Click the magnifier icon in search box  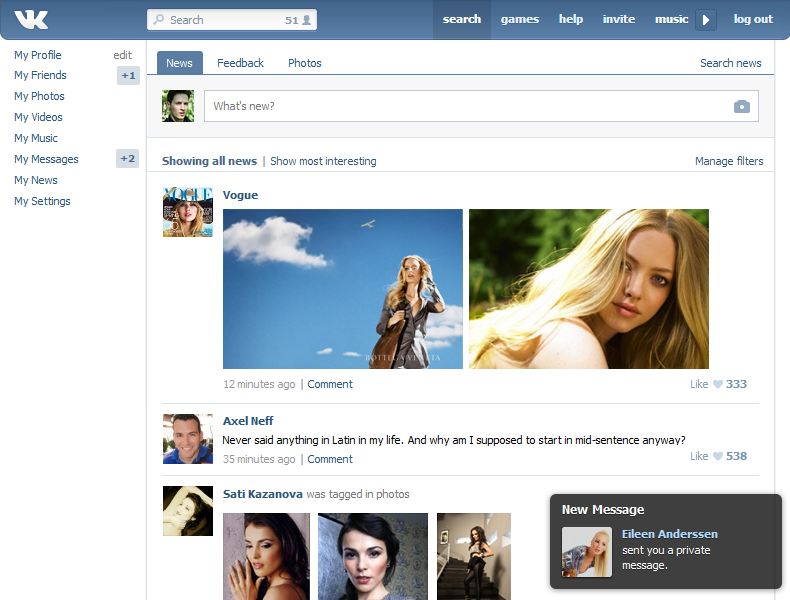coord(159,20)
